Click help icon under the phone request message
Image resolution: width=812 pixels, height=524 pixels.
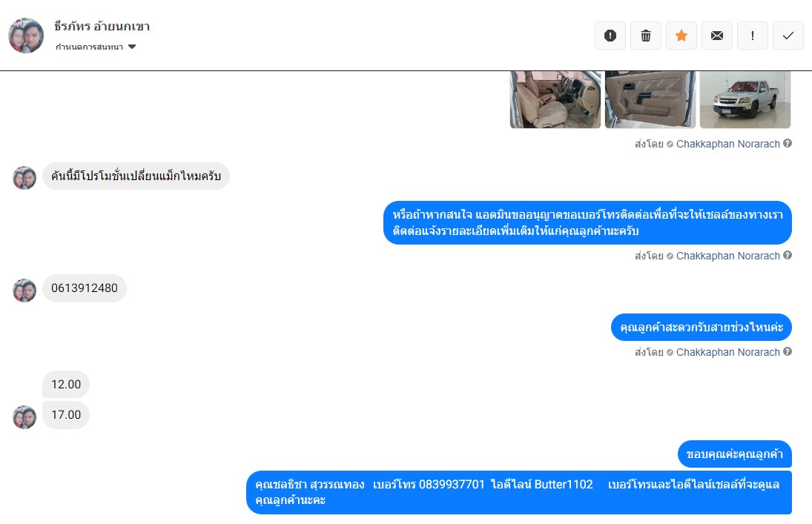pos(787,255)
